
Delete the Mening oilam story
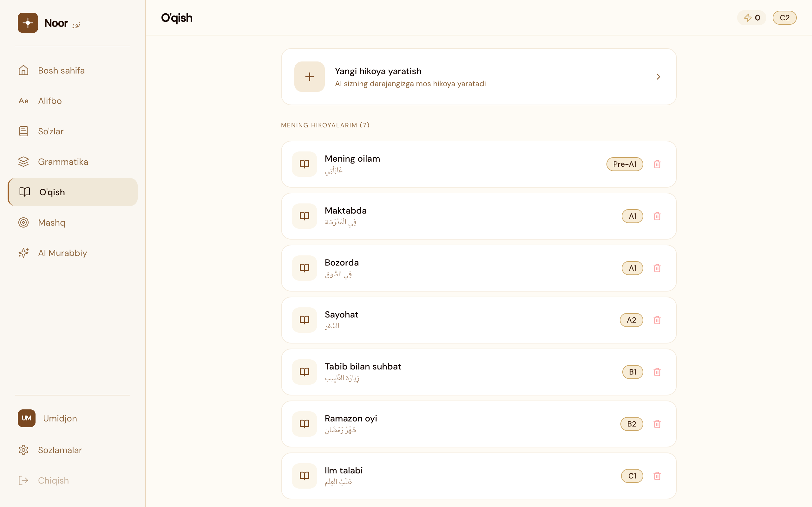point(657,164)
